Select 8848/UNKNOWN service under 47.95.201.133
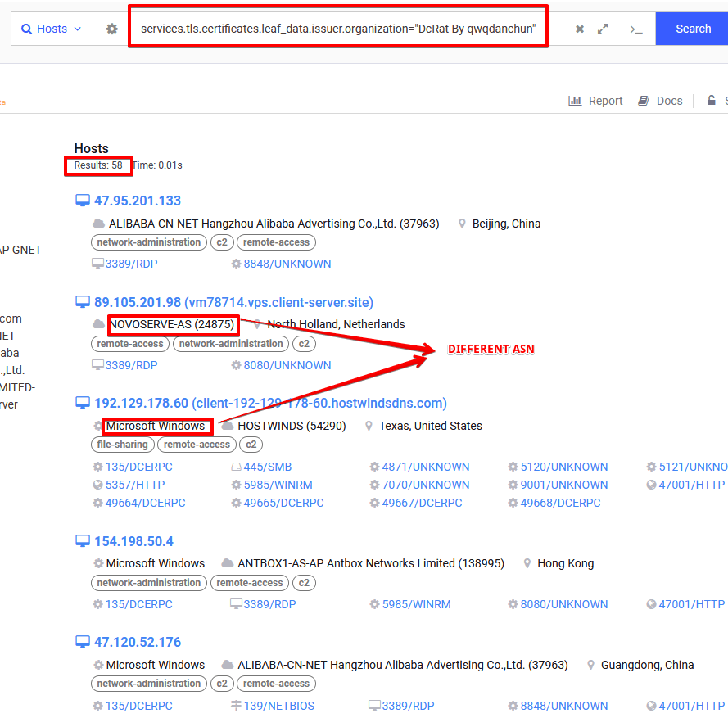The width and height of the screenshot is (728, 718). 287,264
